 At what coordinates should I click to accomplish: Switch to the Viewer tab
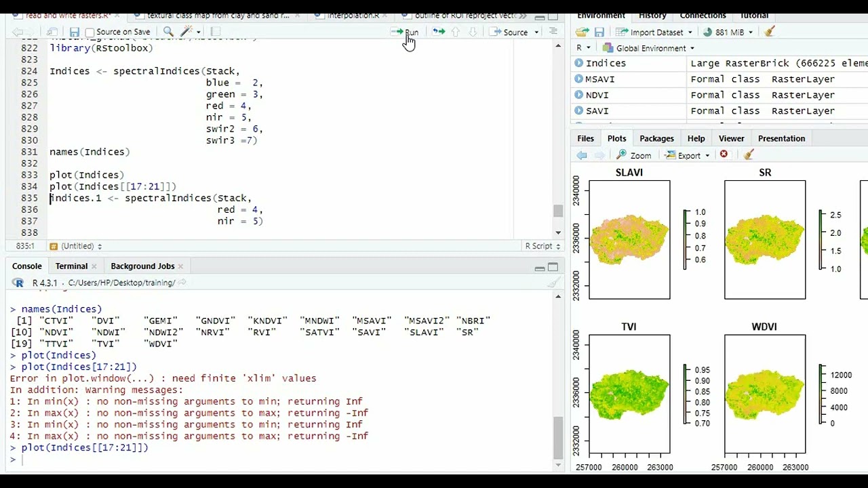[731, 138]
